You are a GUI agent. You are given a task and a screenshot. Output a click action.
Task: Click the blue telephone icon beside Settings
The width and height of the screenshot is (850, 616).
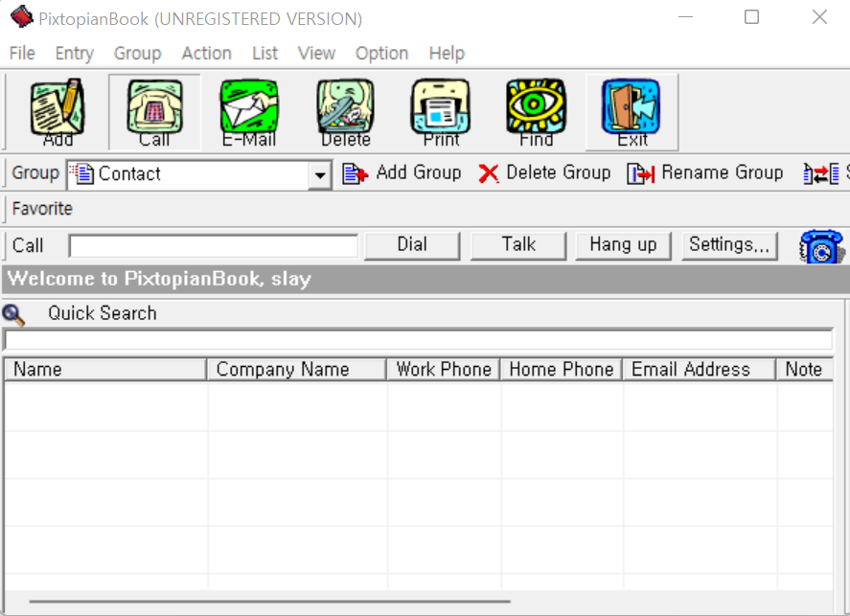coord(822,246)
